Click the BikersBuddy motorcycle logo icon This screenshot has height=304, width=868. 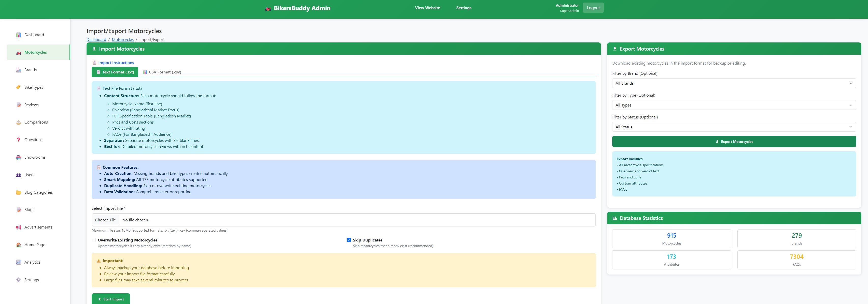268,9
